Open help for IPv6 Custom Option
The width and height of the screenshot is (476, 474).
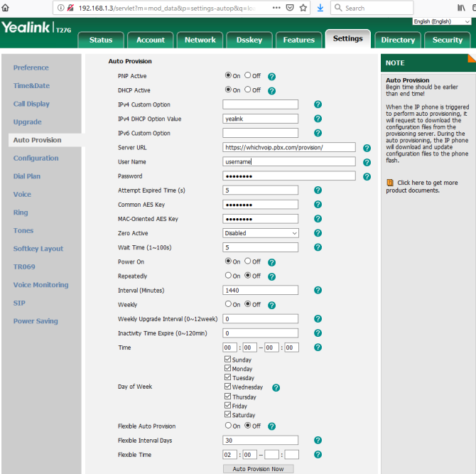[x=318, y=133]
